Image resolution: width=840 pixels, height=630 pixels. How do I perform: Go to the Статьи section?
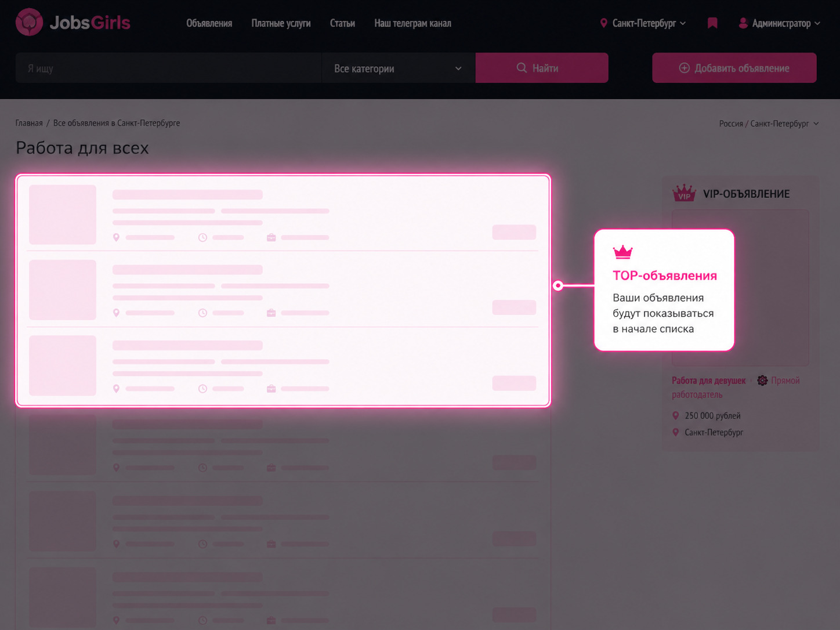(x=342, y=23)
